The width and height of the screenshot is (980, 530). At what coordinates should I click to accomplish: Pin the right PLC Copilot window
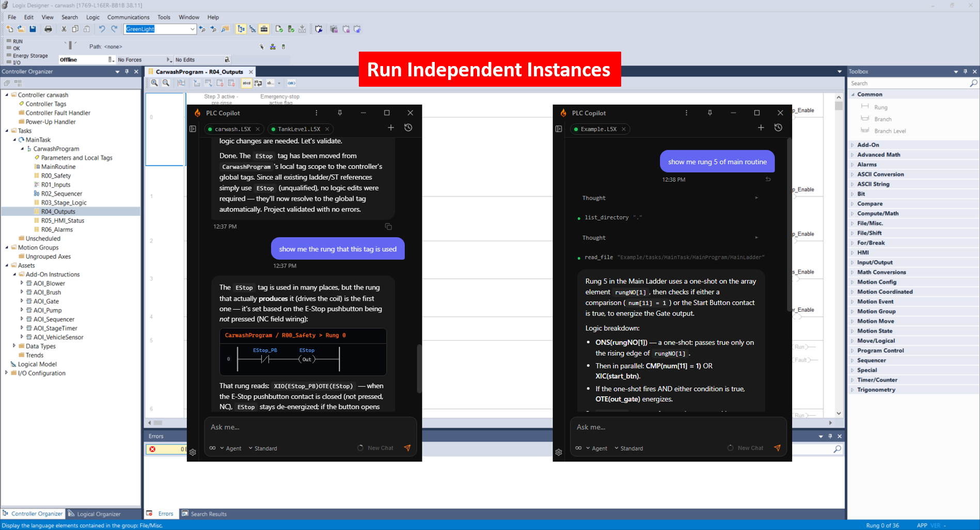pos(710,113)
